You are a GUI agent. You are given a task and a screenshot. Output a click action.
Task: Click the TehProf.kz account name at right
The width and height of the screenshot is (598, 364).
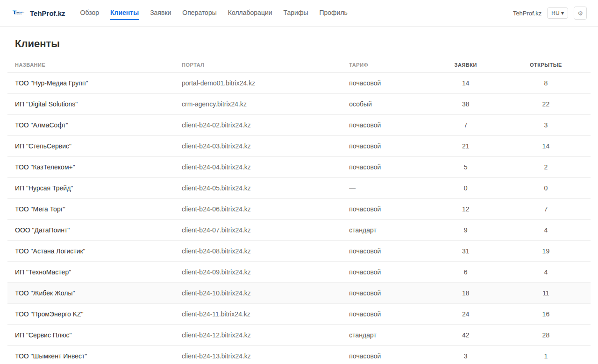coord(527,13)
